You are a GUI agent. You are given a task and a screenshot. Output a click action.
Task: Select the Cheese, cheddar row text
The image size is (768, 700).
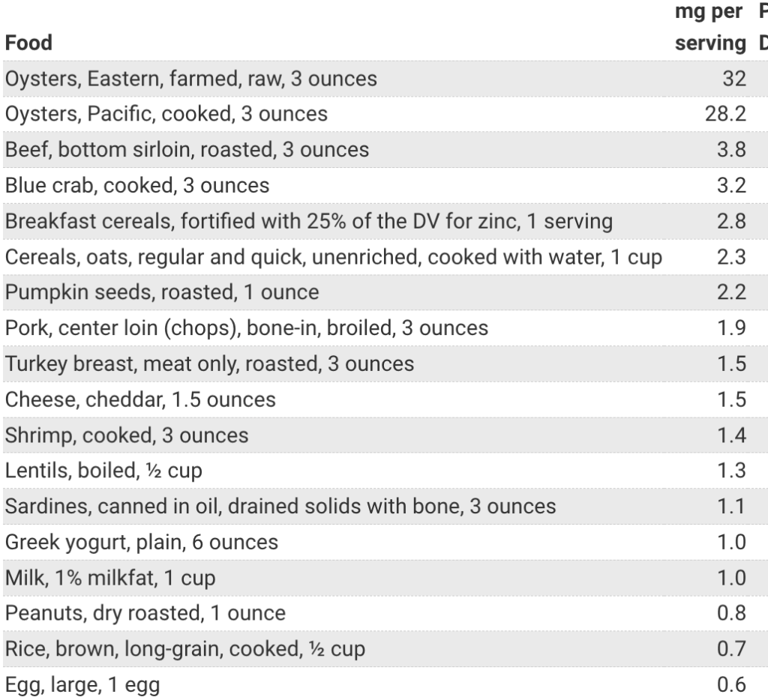(x=140, y=399)
